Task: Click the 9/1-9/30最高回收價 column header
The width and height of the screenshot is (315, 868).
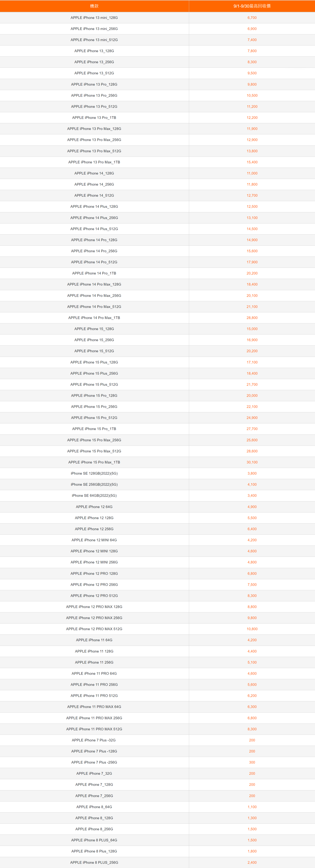Action: pyautogui.click(x=252, y=6)
